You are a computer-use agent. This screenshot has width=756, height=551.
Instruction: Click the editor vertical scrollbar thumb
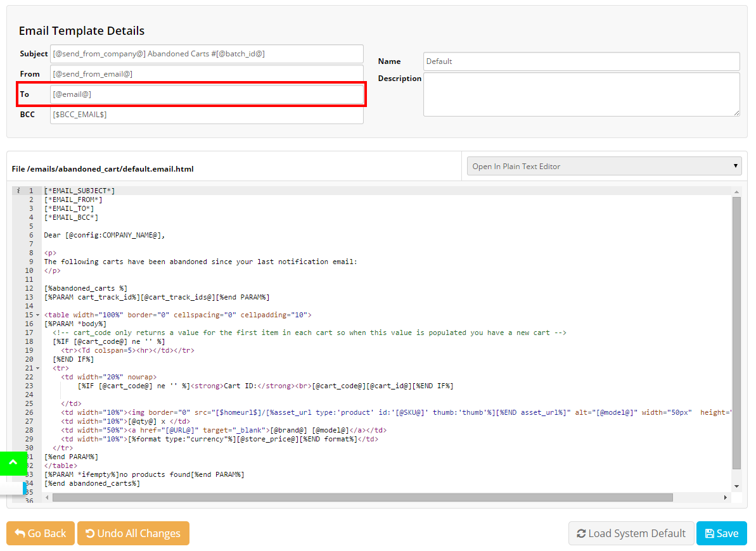pyautogui.click(x=736, y=332)
